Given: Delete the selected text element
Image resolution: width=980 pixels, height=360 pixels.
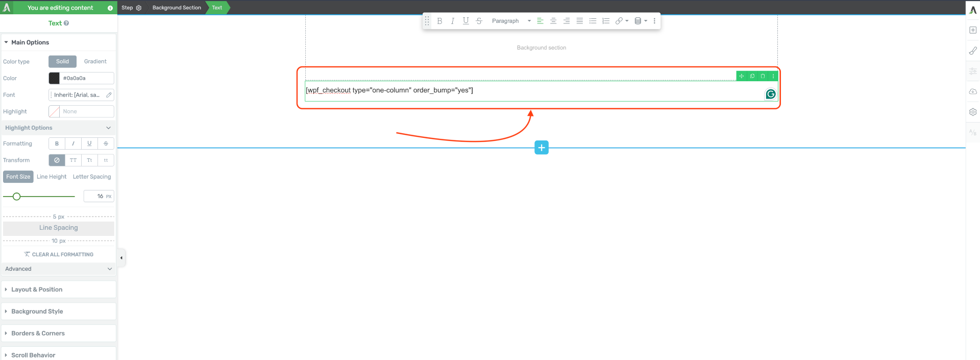Looking at the screenshot, I should (x=763, y=76).
